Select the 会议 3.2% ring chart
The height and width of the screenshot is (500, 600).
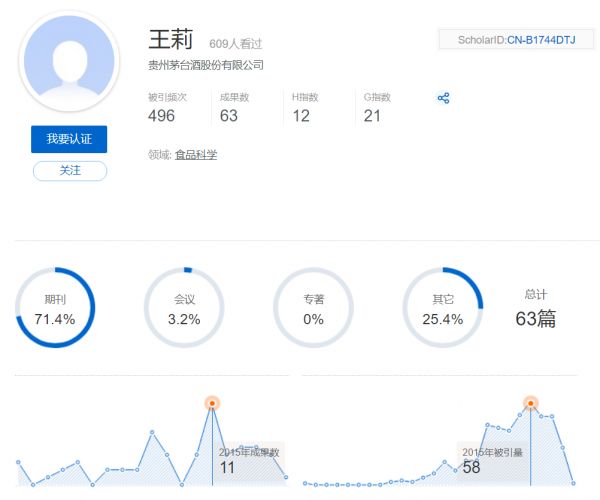click(184, 308)
